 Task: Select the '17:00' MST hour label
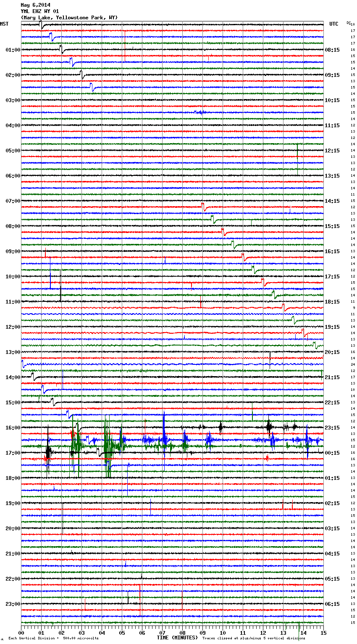13,453
